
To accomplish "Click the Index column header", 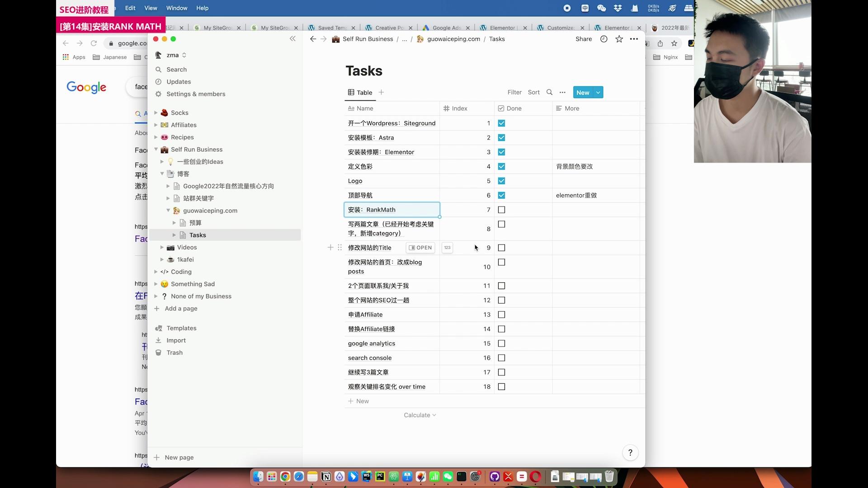I will point(467,108).
